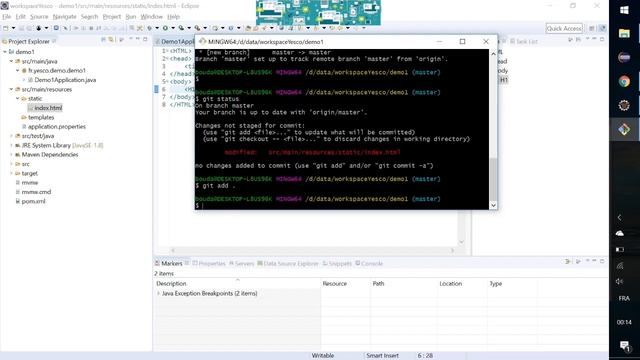640x360 pixels.
Task: Select mvnw.cmd file
Action: coord(36,192)
